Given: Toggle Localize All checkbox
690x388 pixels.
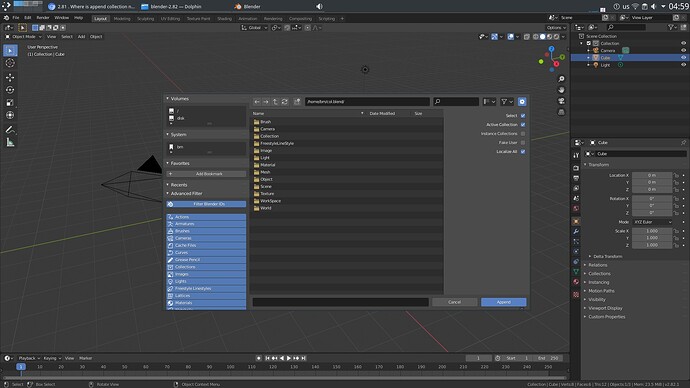Looking at the screenshot, I should point(523,152).
